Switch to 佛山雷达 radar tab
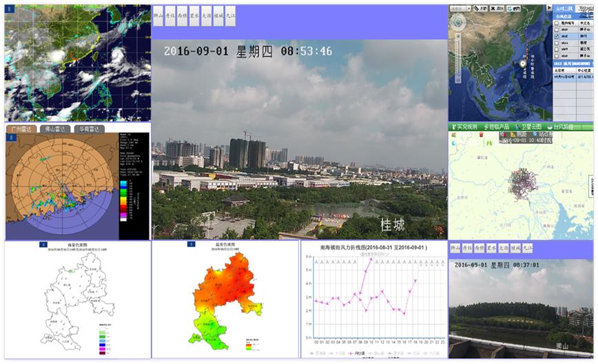598x364 pixels. (55, 129)
